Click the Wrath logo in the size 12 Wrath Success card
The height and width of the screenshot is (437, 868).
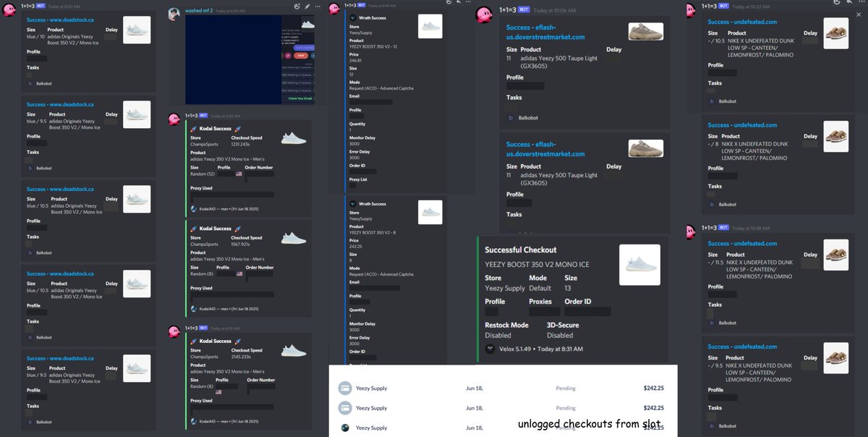(x=353, y=17)
